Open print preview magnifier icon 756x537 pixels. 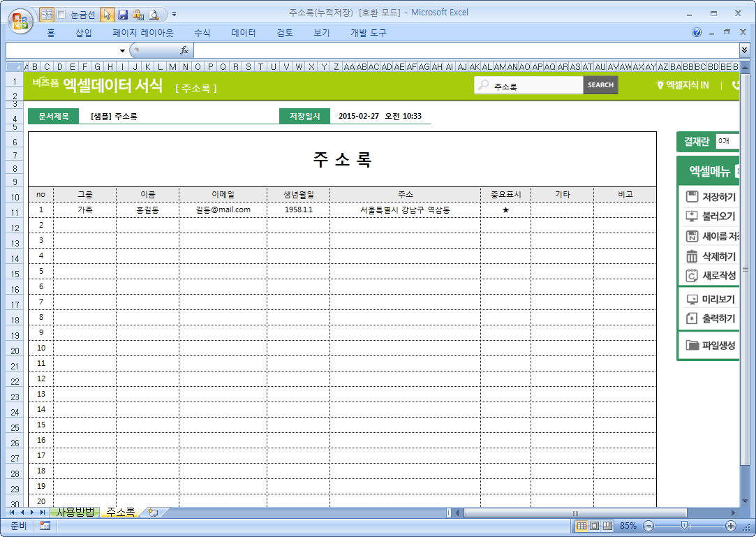pos(154,15)
